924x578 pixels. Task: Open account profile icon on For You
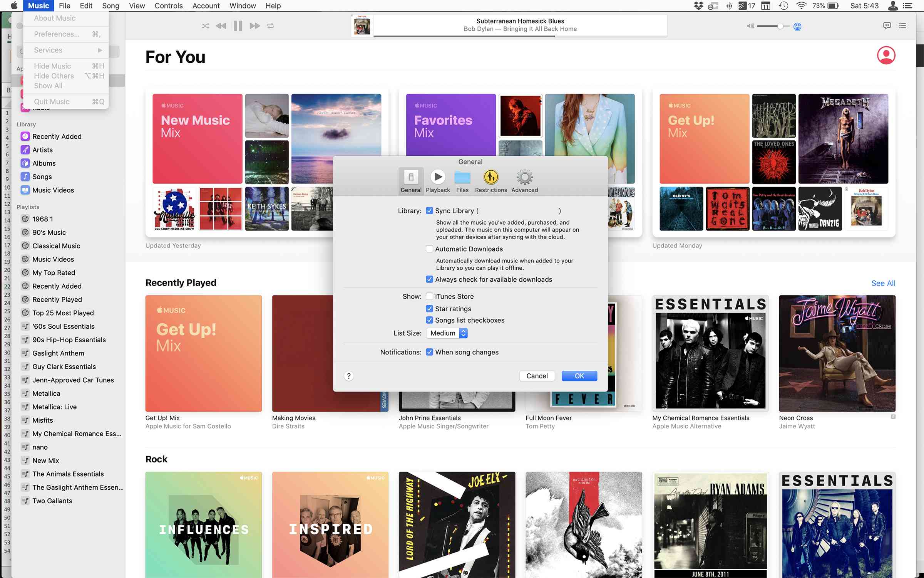click(x=886, y=55)
